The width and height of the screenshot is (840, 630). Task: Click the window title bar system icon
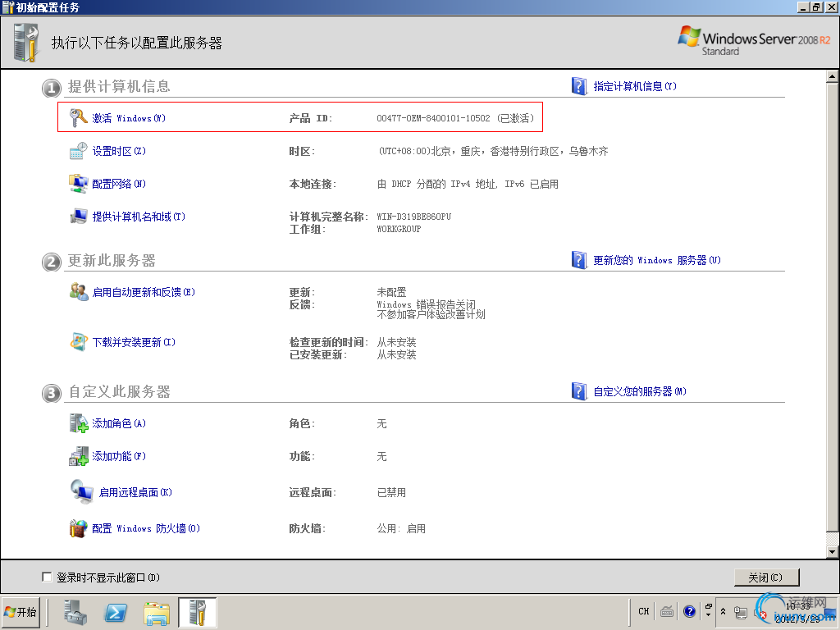tap(7, 7)
